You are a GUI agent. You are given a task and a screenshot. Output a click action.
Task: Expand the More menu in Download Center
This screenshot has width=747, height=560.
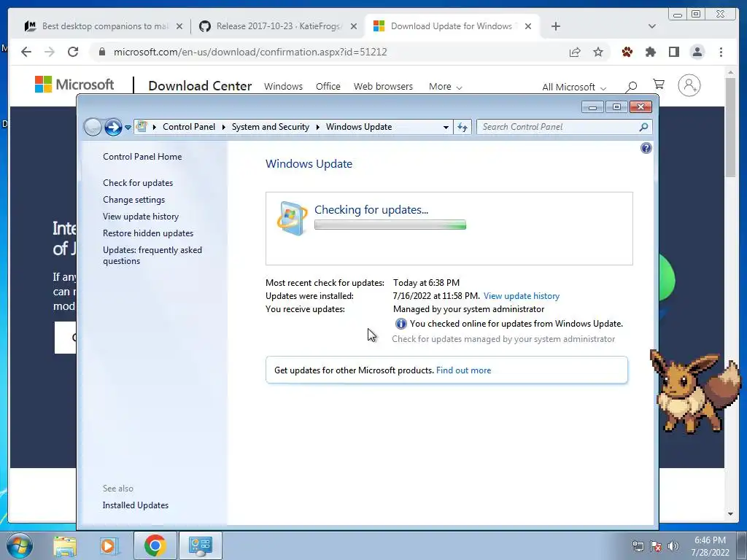coord(446,87)
